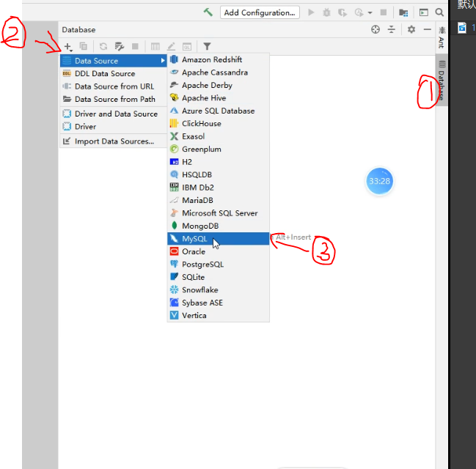Choose Data Source from Path
476x469 pixels.
click(x=114, y=99)
